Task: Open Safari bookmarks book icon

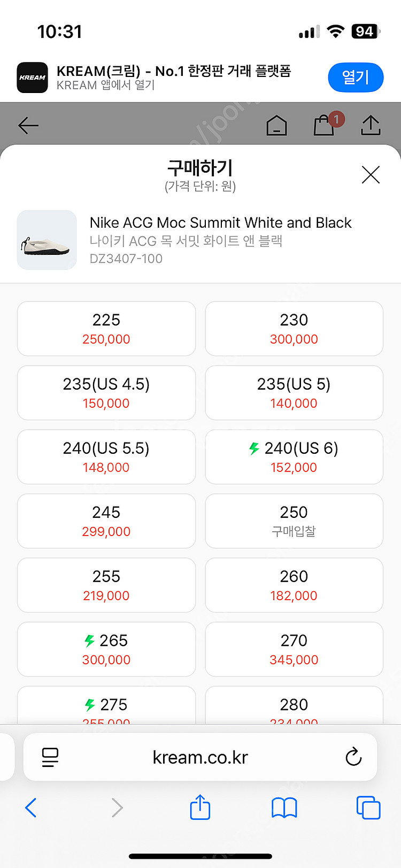Action: (284, 808)
